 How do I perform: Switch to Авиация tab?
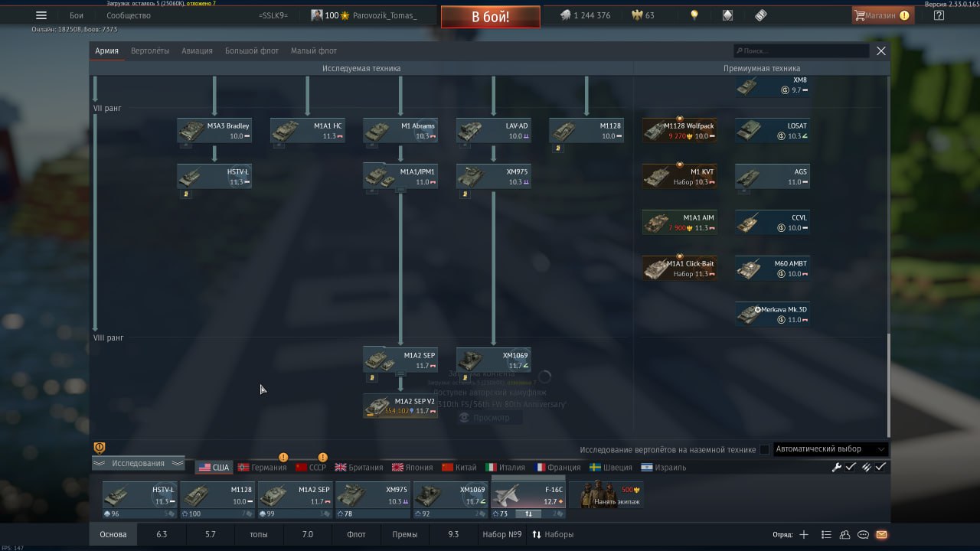click(x=197, y=51)
